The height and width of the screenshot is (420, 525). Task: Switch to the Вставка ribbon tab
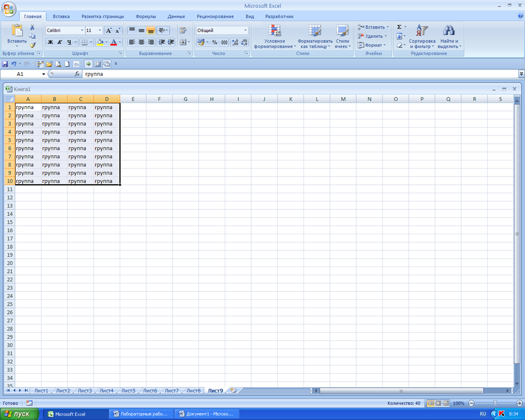pyautogui.click(x=61, y=16)
